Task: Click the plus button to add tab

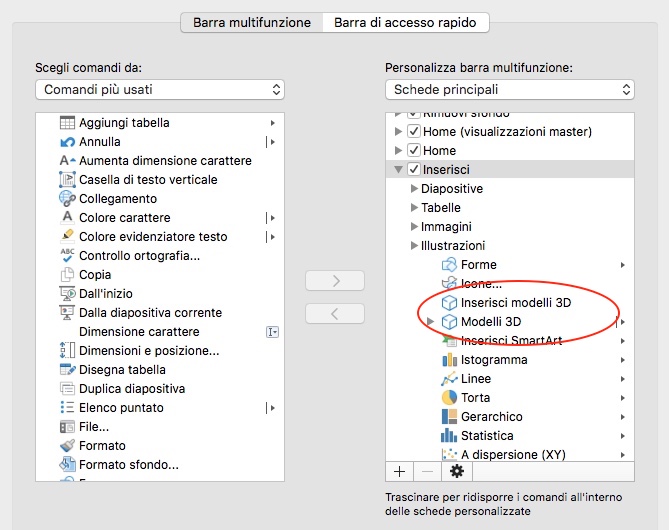Action: click(x=399, y=472)
